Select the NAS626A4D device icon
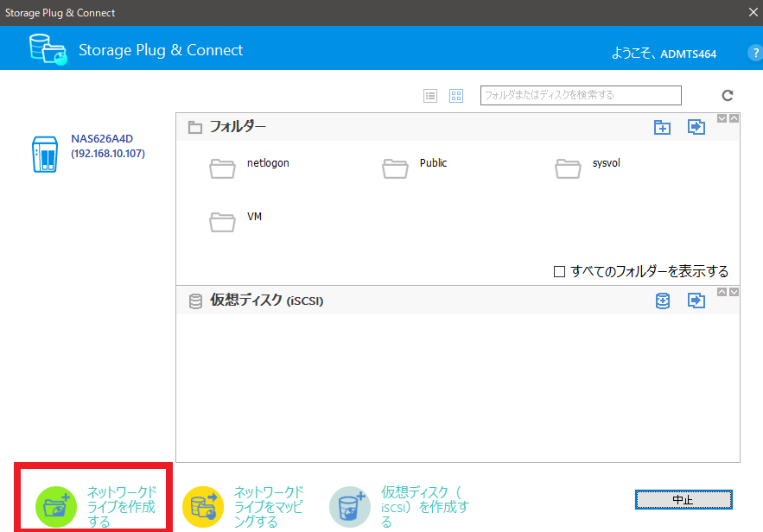This screenshot has width=763, height=532. pyautogui.click(x=45, y=154)
